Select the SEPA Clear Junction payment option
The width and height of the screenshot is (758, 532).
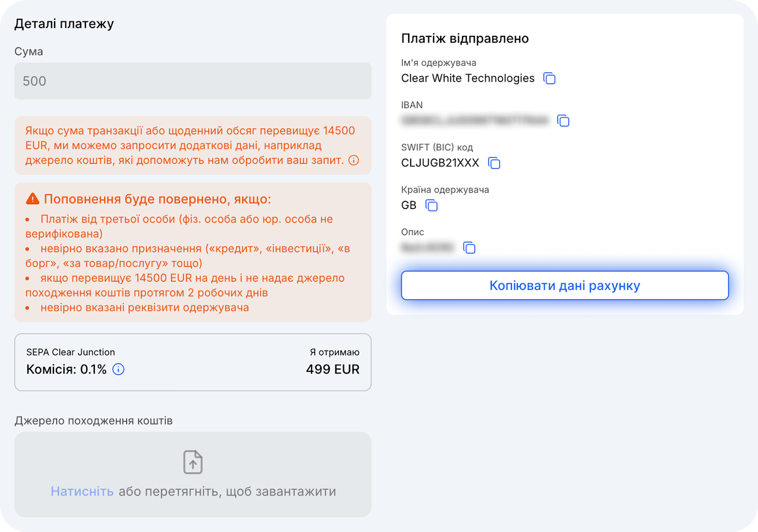193,362
